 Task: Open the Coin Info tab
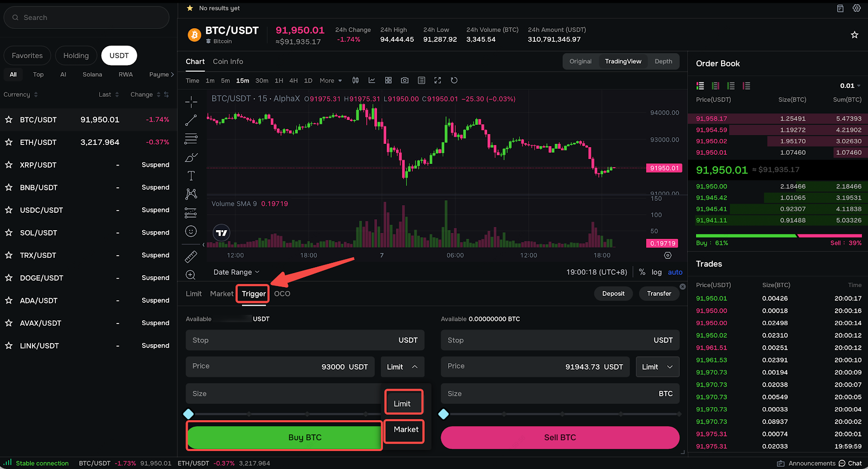tap(228, 61)
